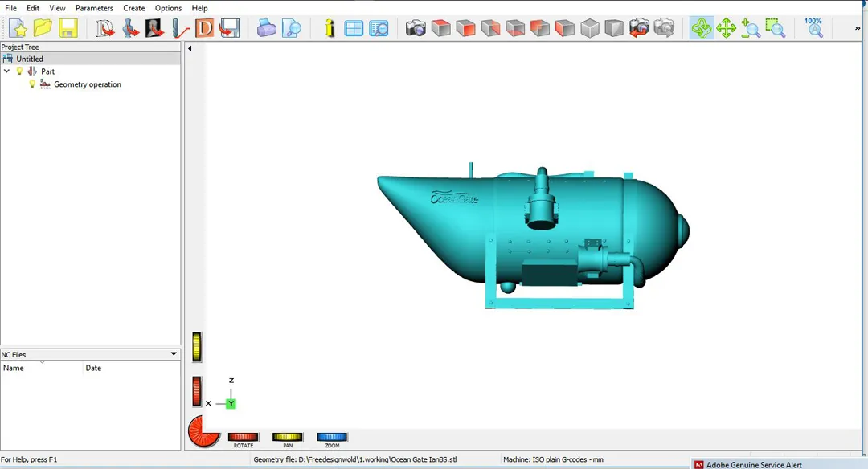Sort NC files by Name column header
The height and width of the screenshot is (469, 868).
(x=42, y=368)
